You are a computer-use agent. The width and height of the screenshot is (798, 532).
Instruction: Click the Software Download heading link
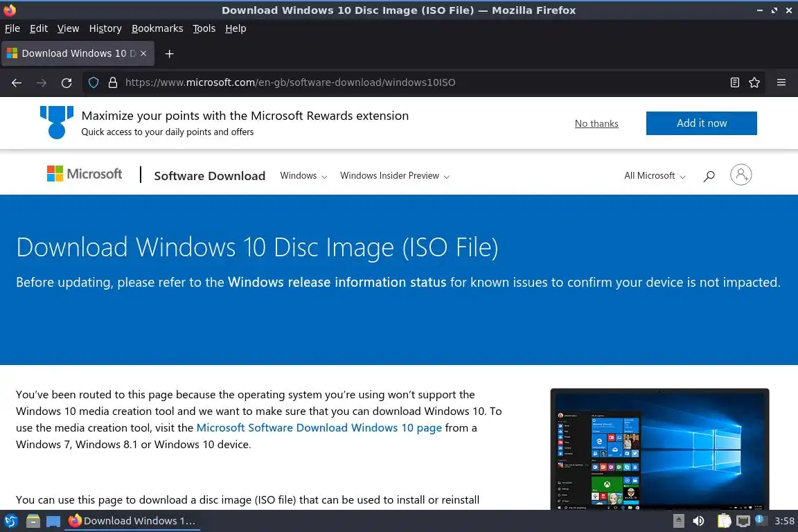[210, 176]
